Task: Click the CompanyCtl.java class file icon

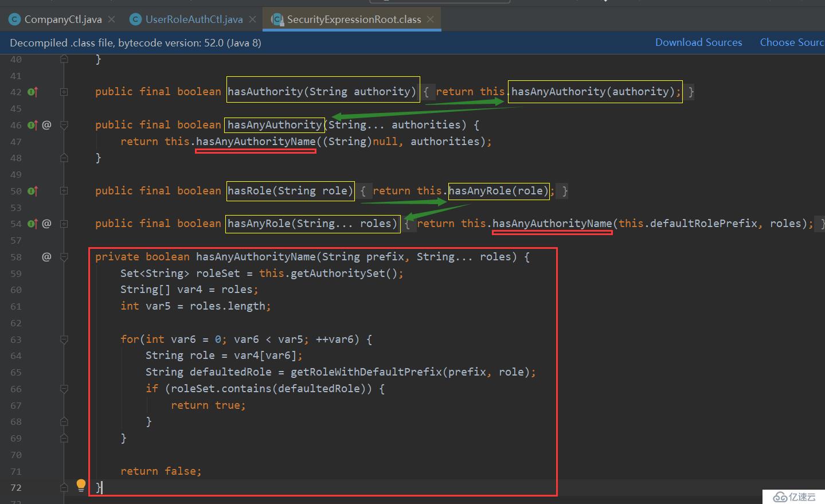Action: (14, 19)
